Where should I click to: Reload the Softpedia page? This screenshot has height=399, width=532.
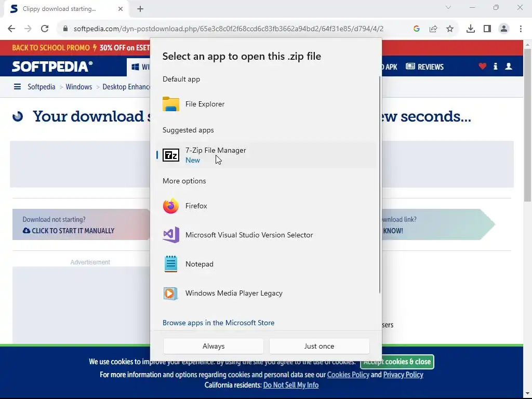pos(45,29)
